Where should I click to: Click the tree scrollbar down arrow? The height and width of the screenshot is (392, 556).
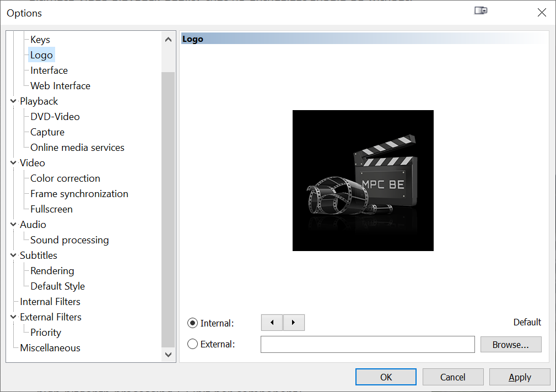coord(169,355)
